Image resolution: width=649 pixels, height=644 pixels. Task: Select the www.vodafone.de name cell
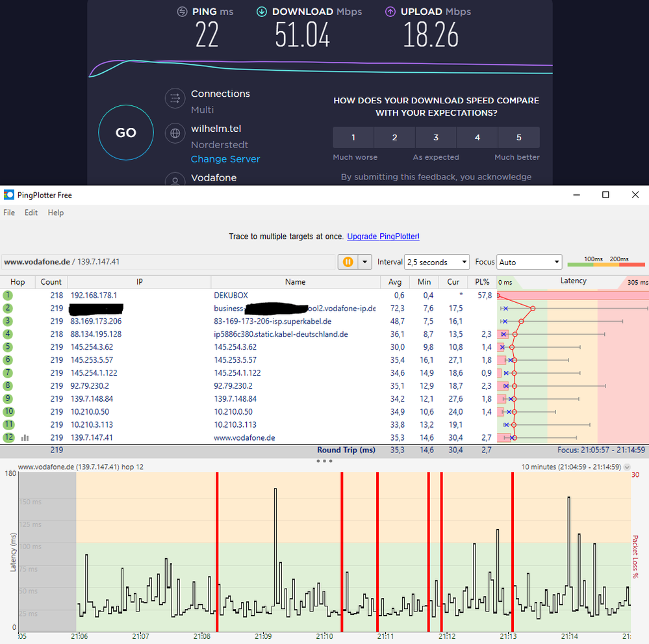pos(244,438)
